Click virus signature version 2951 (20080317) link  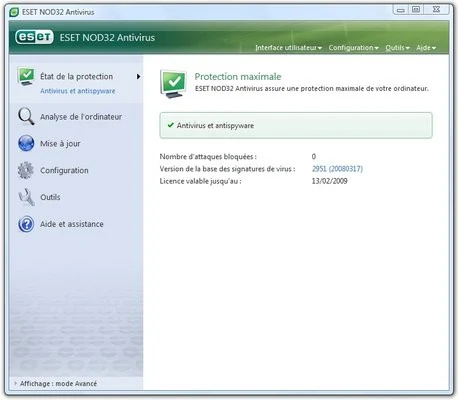(337, 169)
